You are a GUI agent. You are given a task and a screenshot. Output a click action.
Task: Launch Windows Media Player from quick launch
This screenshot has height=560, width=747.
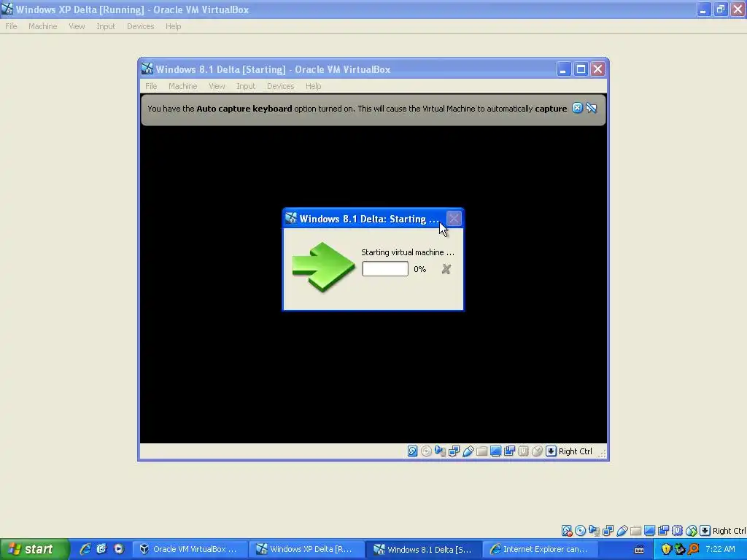coord(119,549)
